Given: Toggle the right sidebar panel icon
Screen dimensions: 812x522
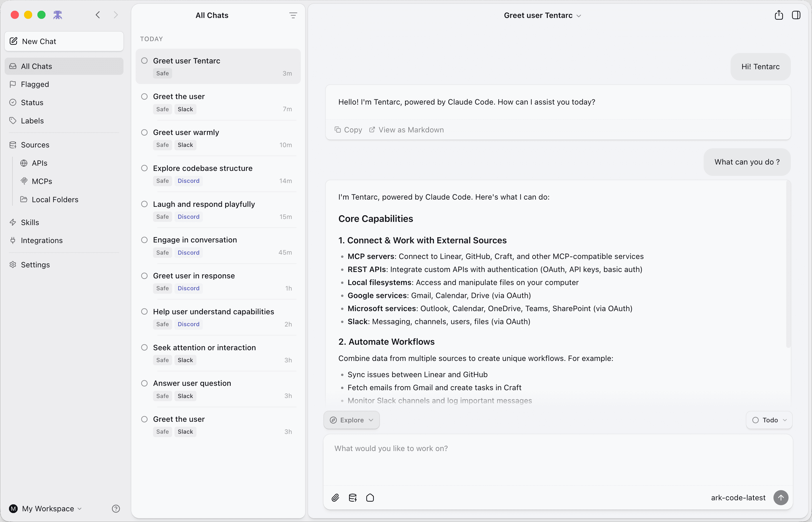Looking at the screenshot, I should [x=796, y=15].
